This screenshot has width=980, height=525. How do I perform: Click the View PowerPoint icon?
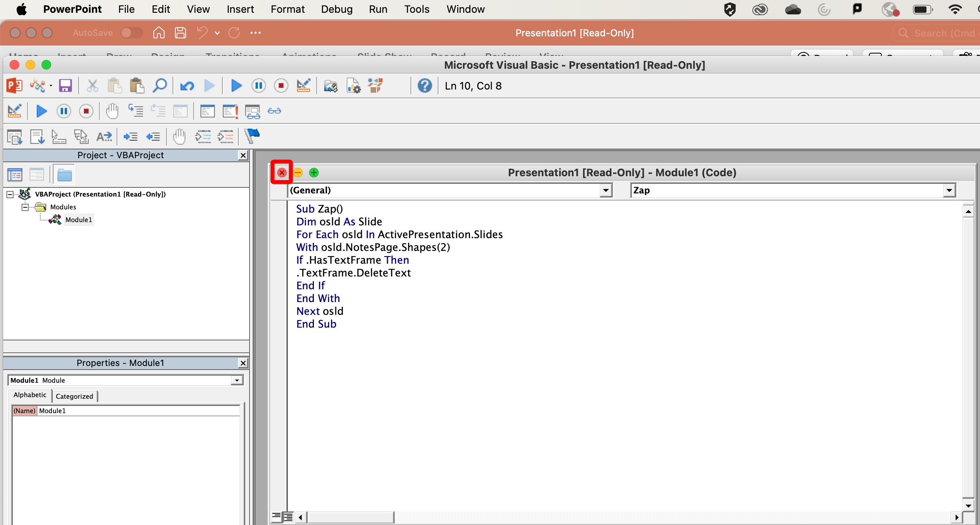tap(14, 86)
